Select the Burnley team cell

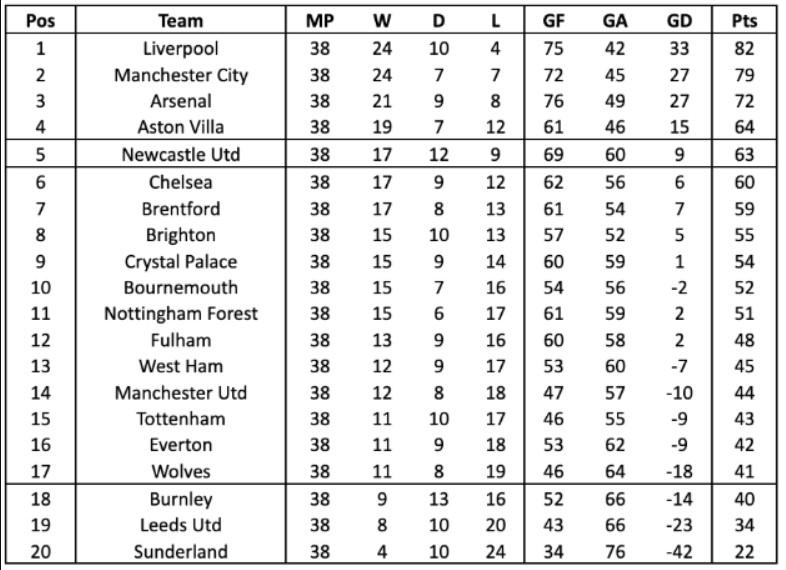point(181,499)
